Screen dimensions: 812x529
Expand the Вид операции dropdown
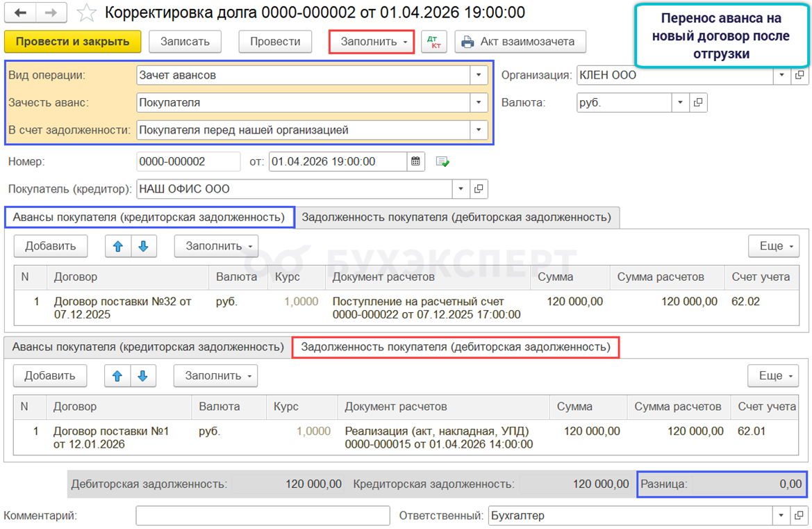[x=478, y=75]
